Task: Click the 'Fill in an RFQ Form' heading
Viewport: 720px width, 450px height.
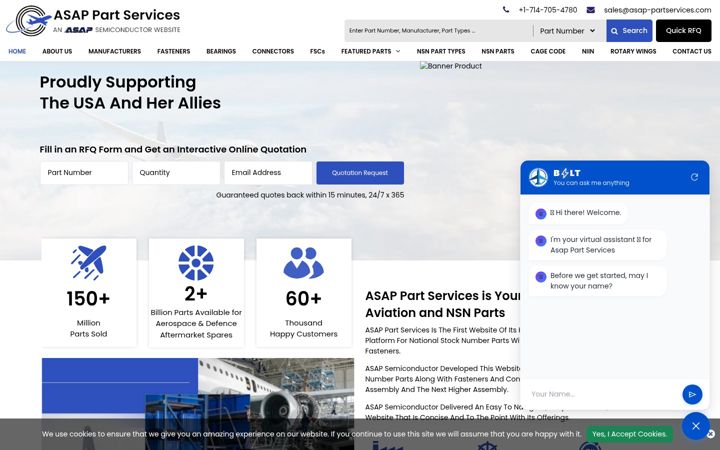Action: point(173,150)
